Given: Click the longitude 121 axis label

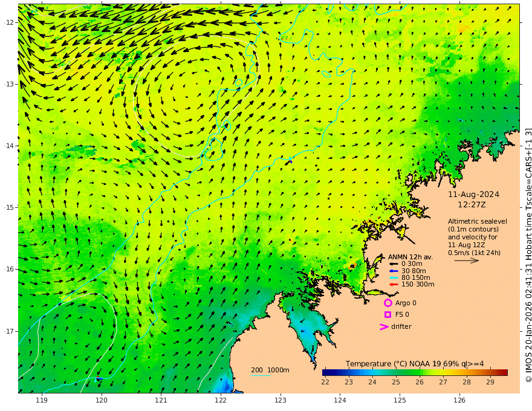Looking at the screenshot, I should coord(161,401).
